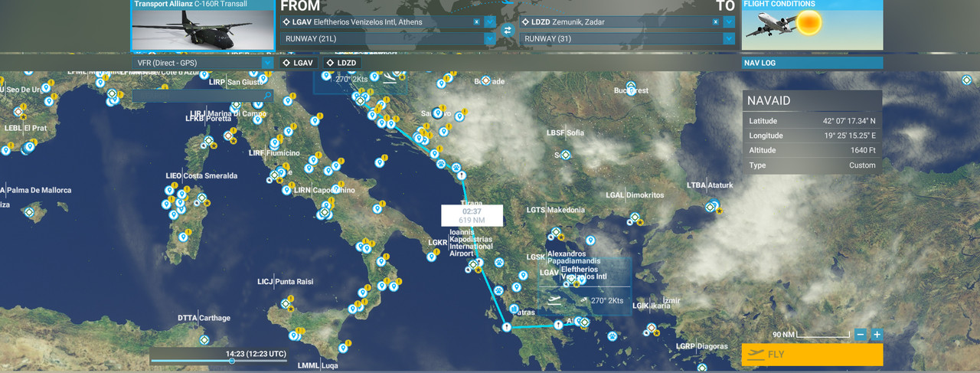This screenshot has height=373, width=980.
Task: Clear the LGAV departure airport field
Action: [477, 22]
